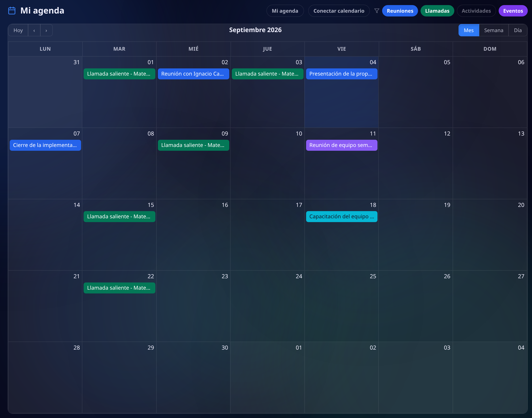532x418 pixels.
Task: Switch to Semana view
Action: coord(494,30)
